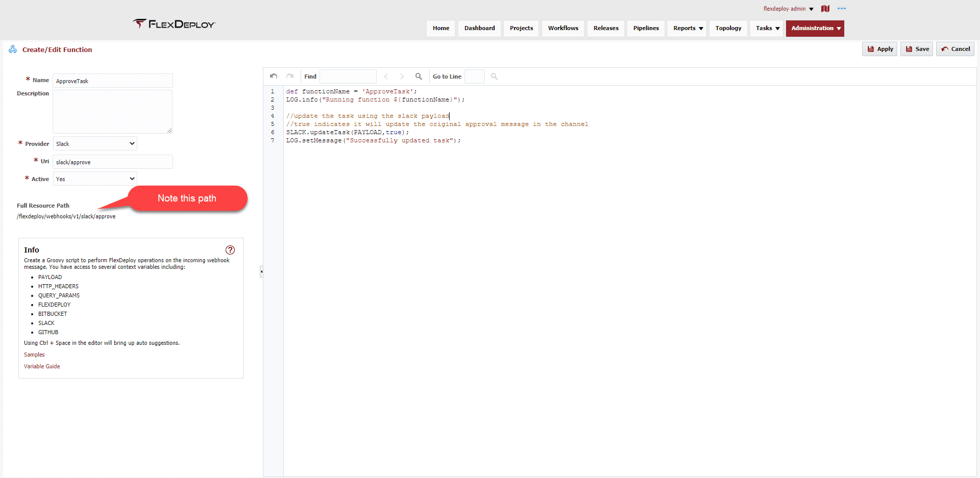The width and height of the screenshot is (980, 478).
Task: Click code line def functionName = 'ApproveTask';
Action: [x=352, y=92]
